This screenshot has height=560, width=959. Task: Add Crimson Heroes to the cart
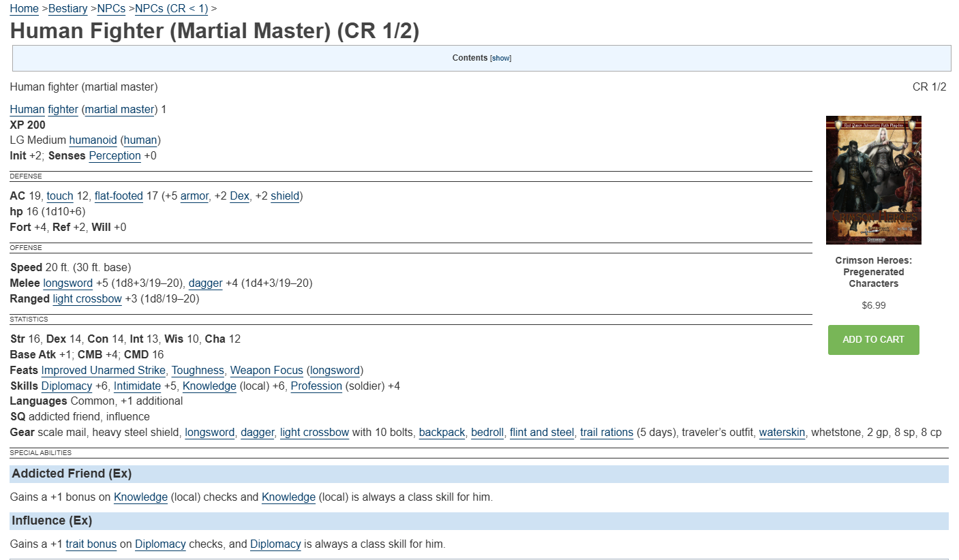pyautogui.click(x=874, y=340)
